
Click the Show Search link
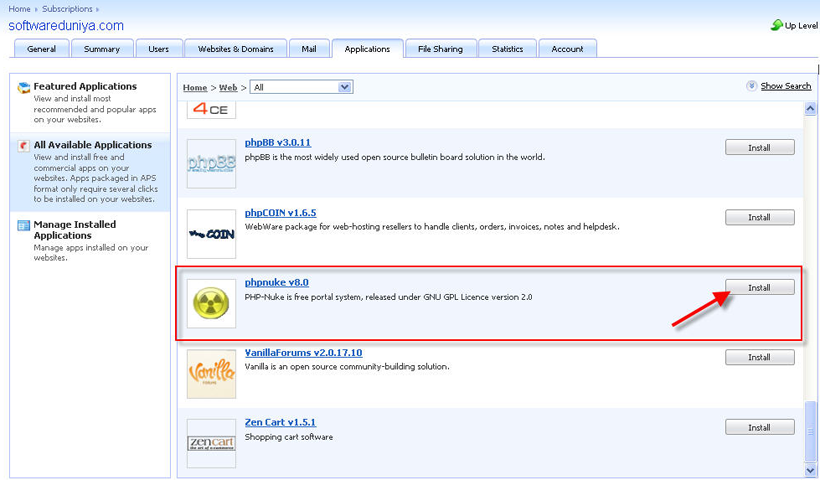coord(785,86)
